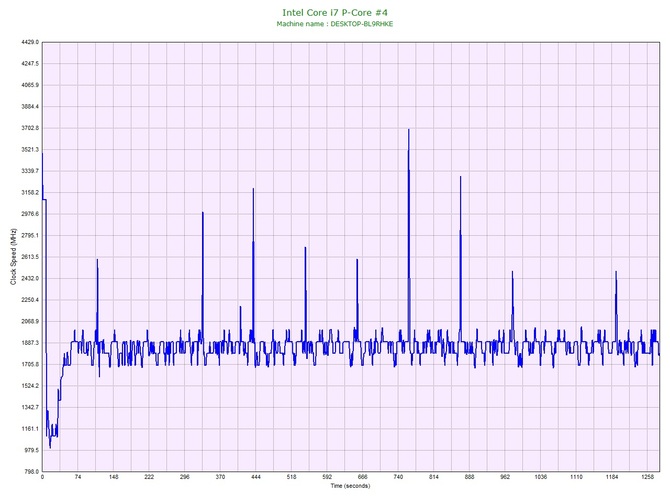Click the x-axis tick label 444
The width and height of the screenshot is (670, 503).
click(x=256, y=477)
